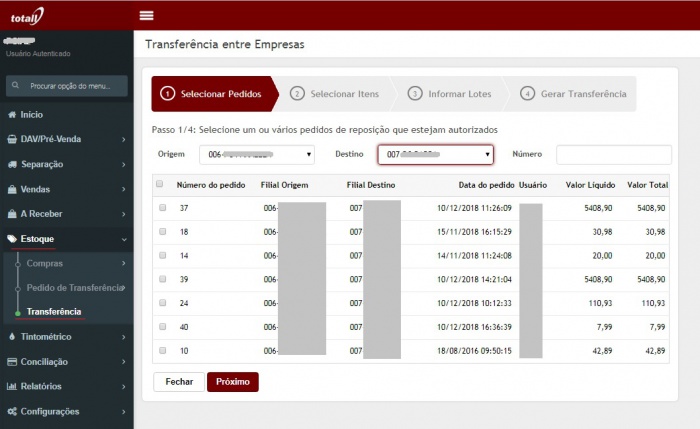The image size is (700, 429).
Task: Click the DAV/Pré-Venda cart icon
Action: click(x=12, y=139)
